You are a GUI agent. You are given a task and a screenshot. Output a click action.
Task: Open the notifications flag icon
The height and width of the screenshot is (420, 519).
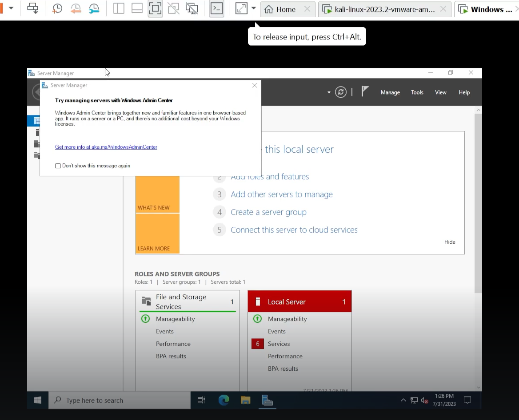tap(365, 91)
